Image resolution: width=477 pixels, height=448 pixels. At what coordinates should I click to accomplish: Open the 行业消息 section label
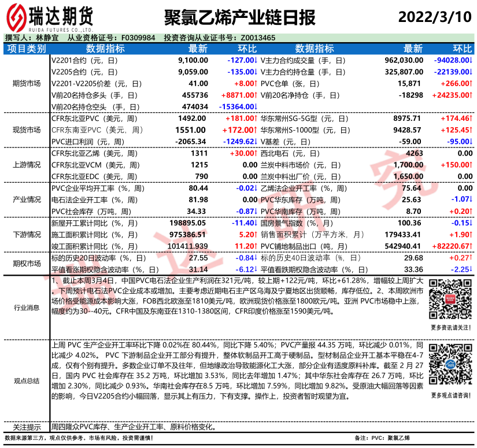coord(27,308)
